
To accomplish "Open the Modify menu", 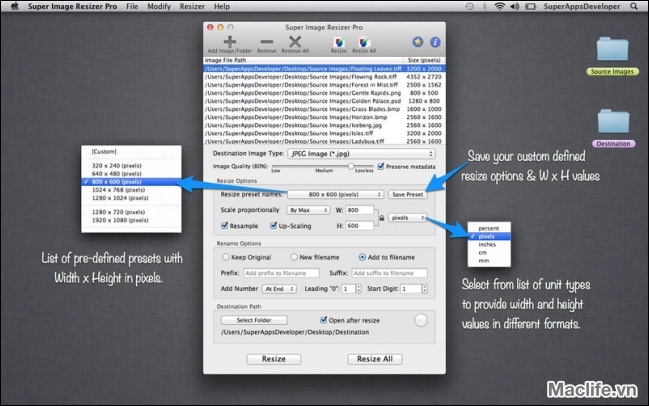I will click(x=159, y=6).
